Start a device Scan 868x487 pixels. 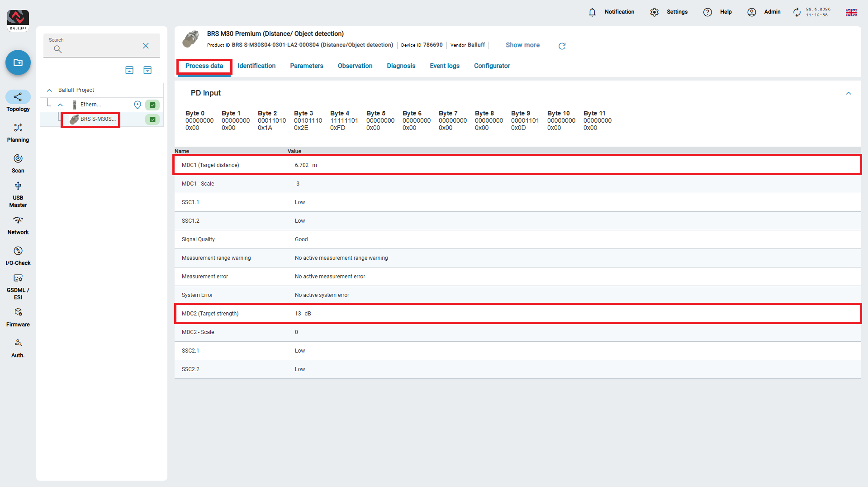18,163
